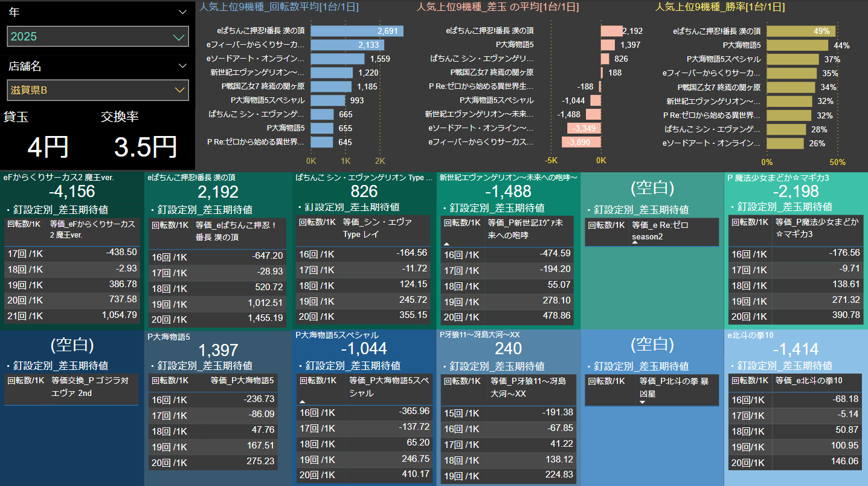This screenshot has height=486, width=868.
Task: Click sort arrow in P大海物語5スペシャル table 回転数/1K header
Action: (x=302, y=401)
